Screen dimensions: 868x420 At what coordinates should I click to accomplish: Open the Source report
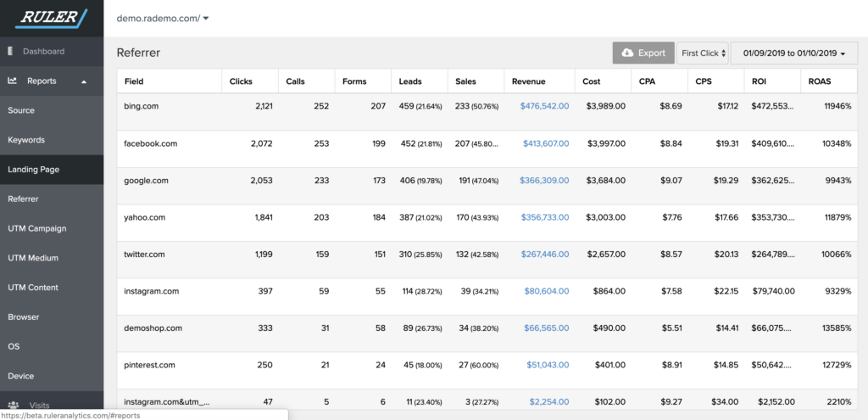click(52, 110)
